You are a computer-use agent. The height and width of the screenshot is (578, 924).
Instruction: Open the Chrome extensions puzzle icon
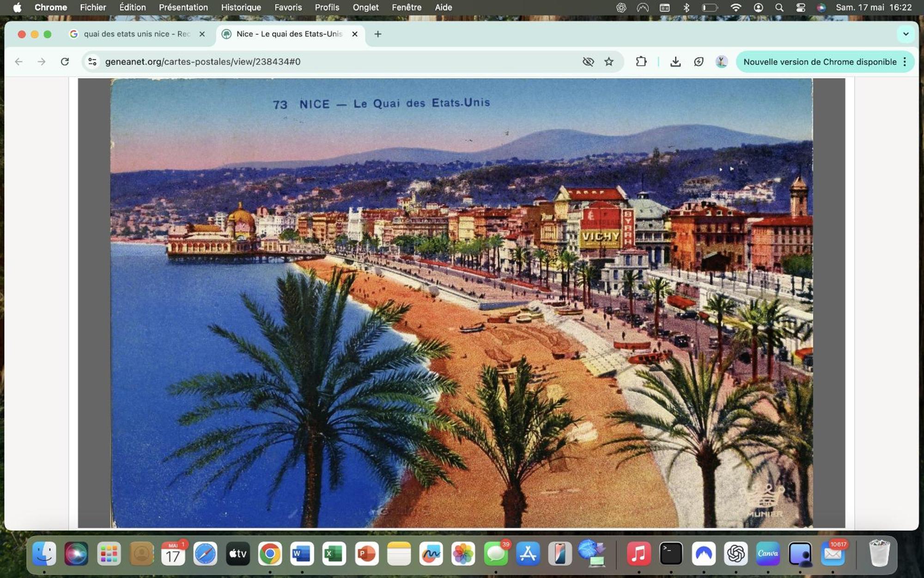(x=641, y=61)
